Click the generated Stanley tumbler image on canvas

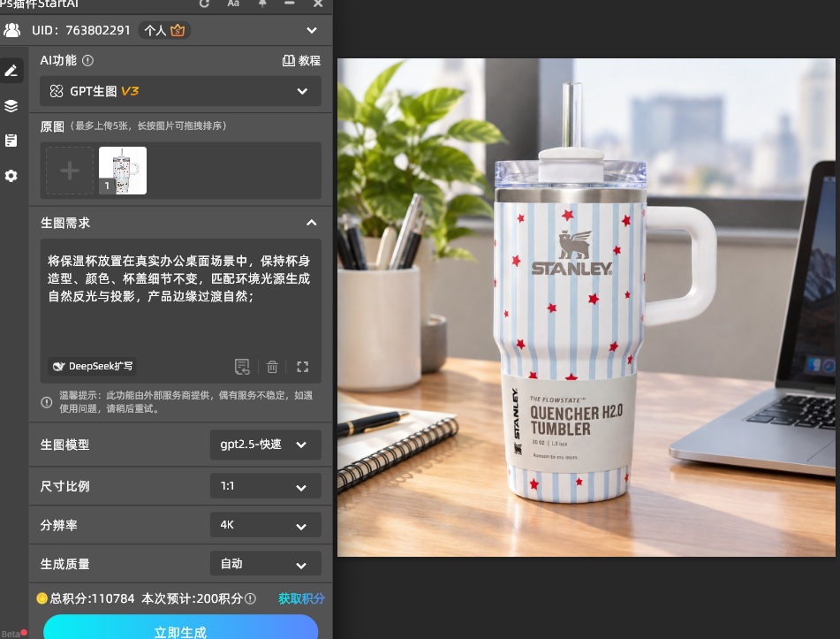tap(586, 308)
